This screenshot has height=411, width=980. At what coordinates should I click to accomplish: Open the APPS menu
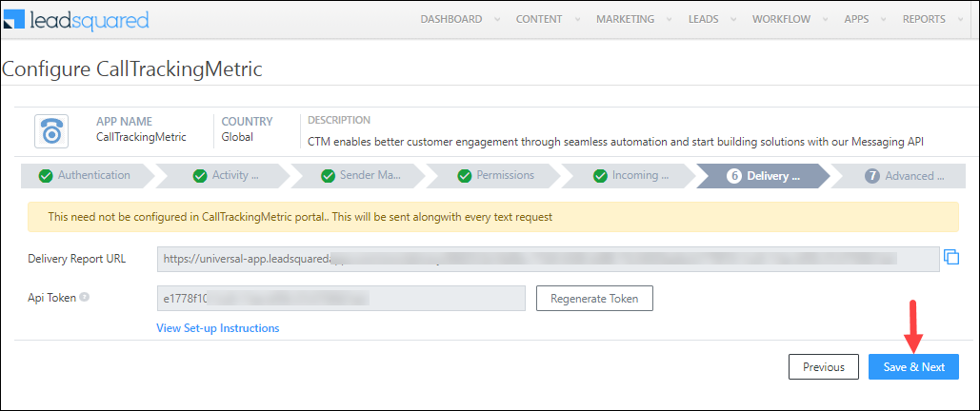click(856, 19)
